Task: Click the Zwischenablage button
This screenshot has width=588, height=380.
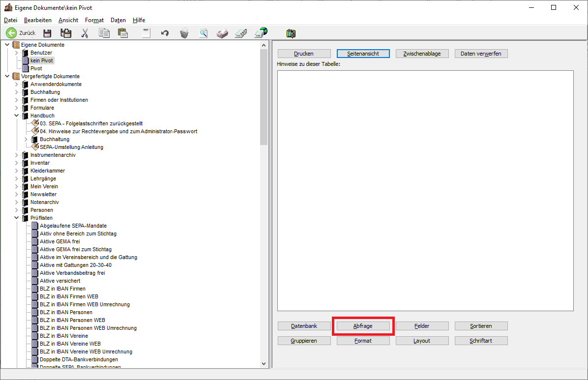Action: pyautogui.click(x=422, y=54)
